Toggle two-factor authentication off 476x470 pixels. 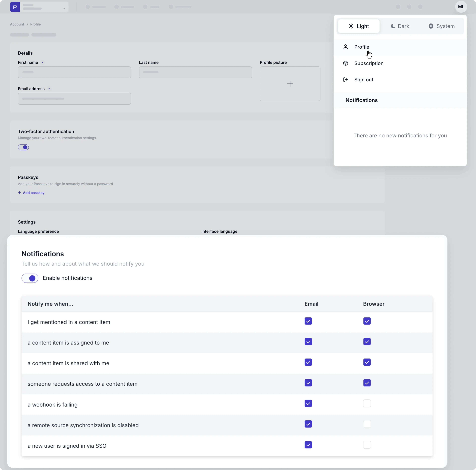pyautogui.click(x=23, y=147)
